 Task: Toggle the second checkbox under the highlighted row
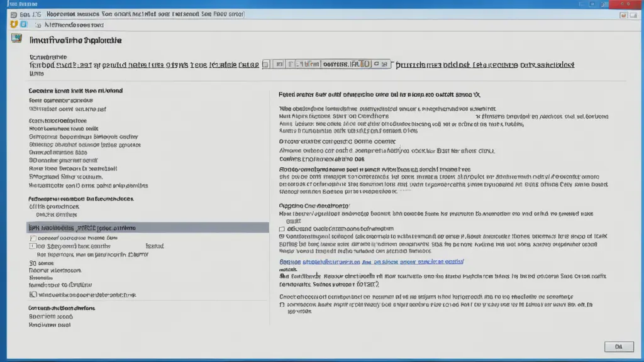click(x=33, y=246)
